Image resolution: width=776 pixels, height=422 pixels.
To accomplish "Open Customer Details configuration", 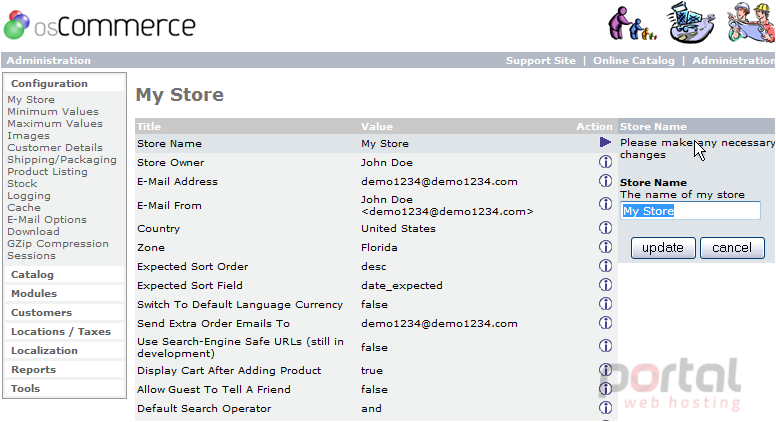I will pos(55,147).
